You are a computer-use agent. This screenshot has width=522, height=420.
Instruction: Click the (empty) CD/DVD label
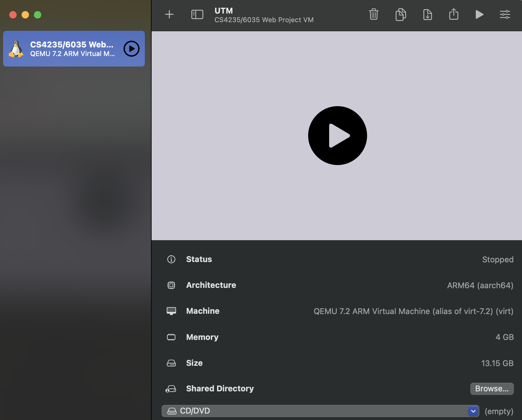point(499,411)
